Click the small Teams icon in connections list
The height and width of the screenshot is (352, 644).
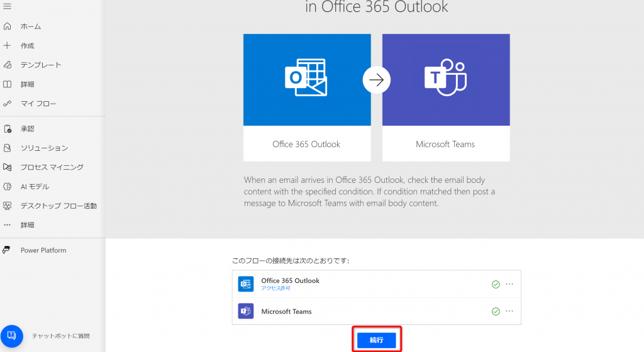click(246, 311)
